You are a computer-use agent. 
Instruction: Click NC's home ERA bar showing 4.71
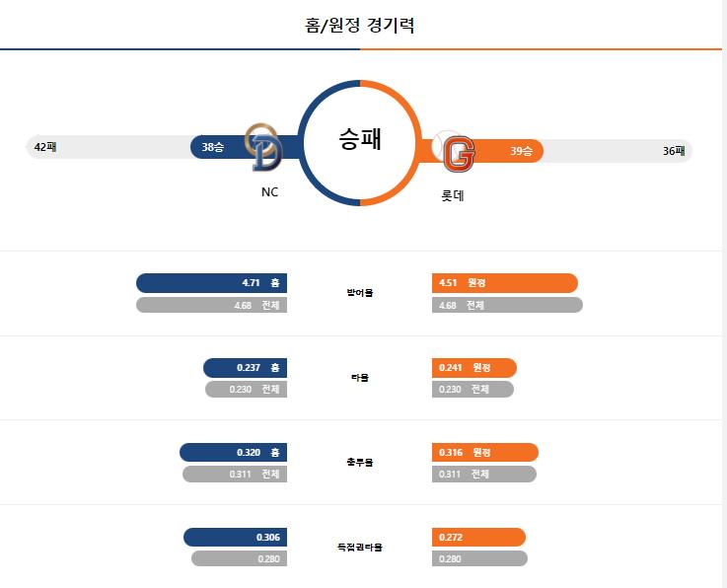point(211,283)
